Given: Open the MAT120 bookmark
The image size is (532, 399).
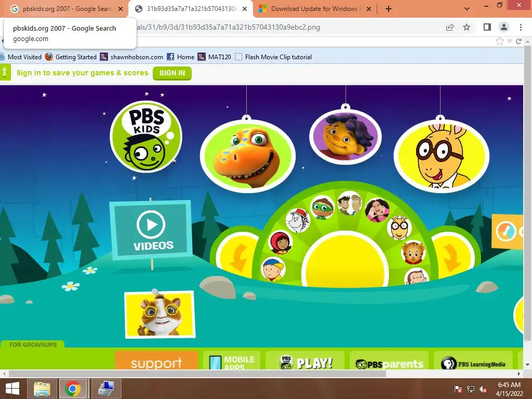Looking at the screenshot, I should tap(215, 57).
